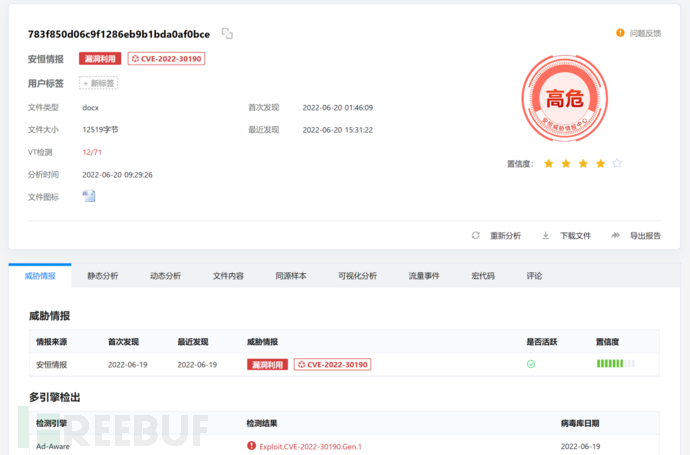
Task: Click first-seen timestamp 2022-06-20 01:46:09
Action: coord(338,107)
